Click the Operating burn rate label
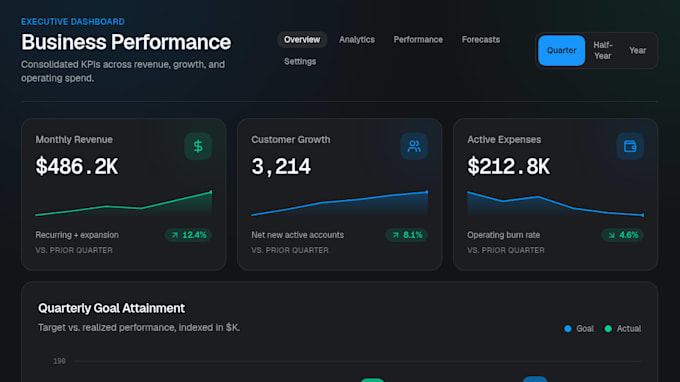Image resolution: width=680 pixels, height=382 pixels. pos(503,235)
